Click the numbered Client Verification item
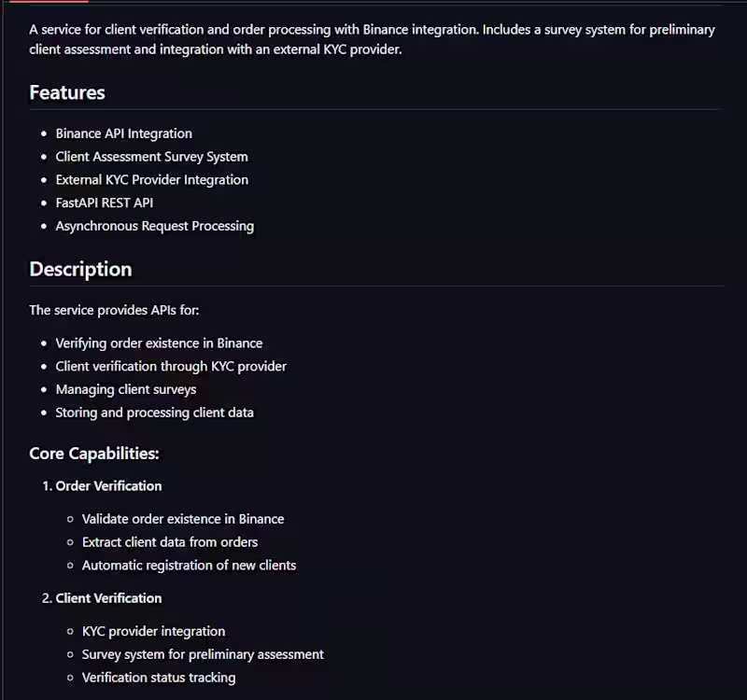This screenshot has height=700, width=747. click(x=108, y=598)
